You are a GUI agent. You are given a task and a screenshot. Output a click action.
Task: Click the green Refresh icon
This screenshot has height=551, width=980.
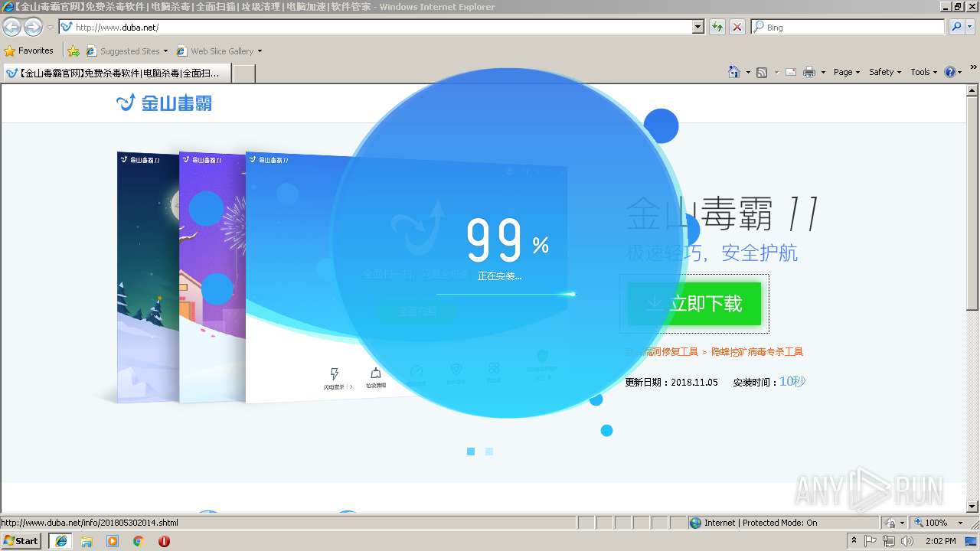coord(717,27)
